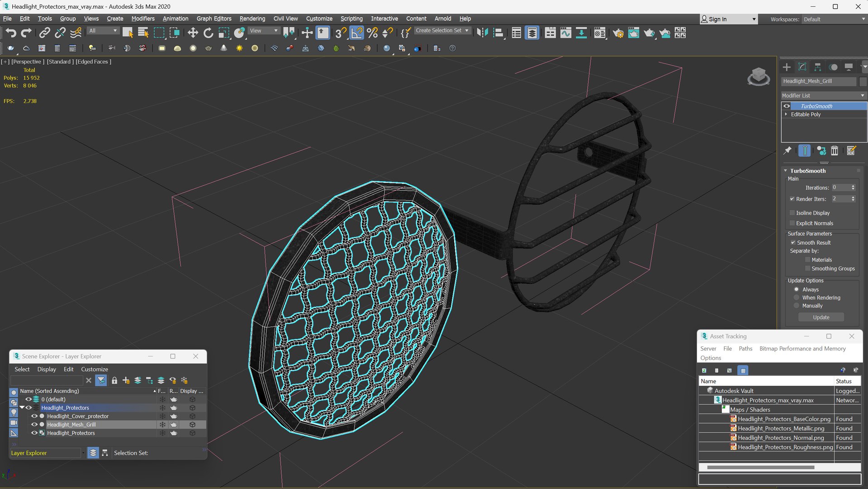Click the Asset Tracking table view icon
This screenshot has height=489, width=868.
(x=743, y=370)
